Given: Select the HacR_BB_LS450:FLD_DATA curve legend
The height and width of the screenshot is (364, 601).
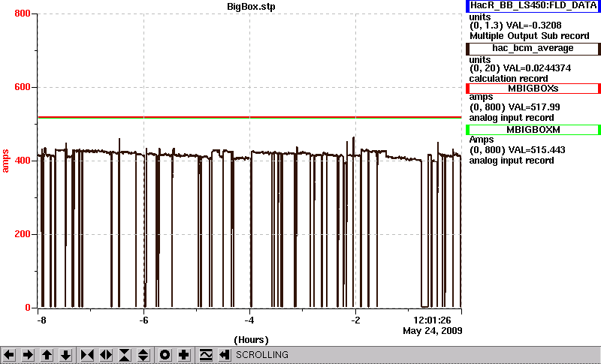Looking at the screenshot, I should [x=533, y=6].
